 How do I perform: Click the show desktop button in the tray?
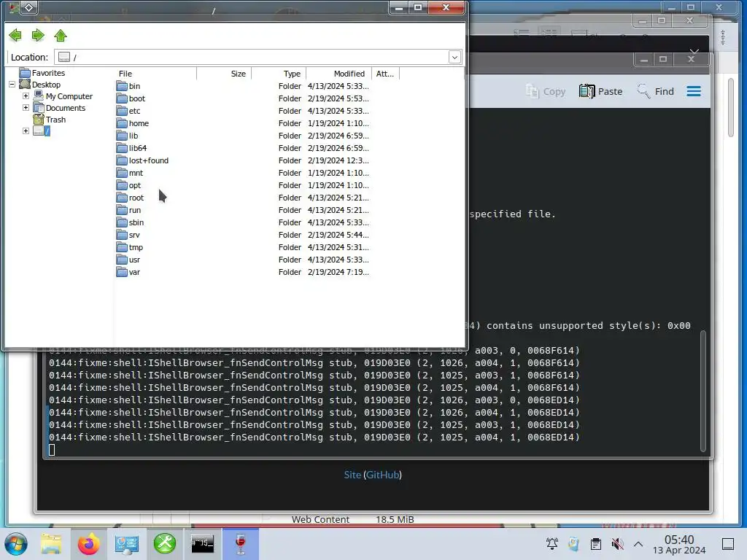point(728,544)
